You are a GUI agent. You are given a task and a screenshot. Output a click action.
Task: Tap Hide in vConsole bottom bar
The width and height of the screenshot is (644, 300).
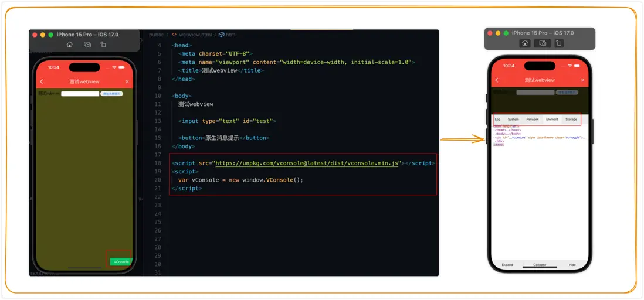tap(572, 265)
